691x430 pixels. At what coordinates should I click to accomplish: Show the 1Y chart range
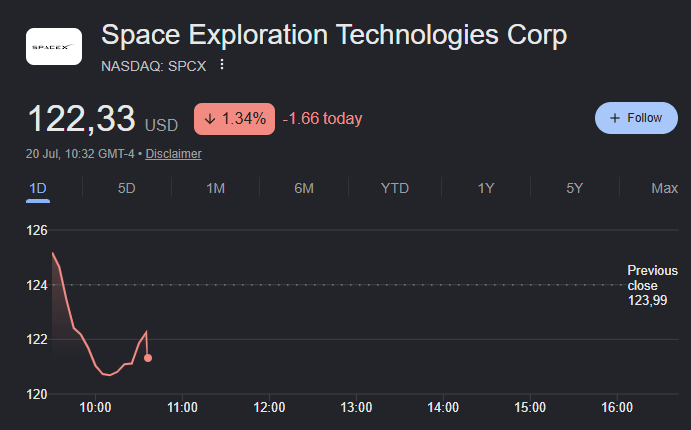click(x=486, y=189)
